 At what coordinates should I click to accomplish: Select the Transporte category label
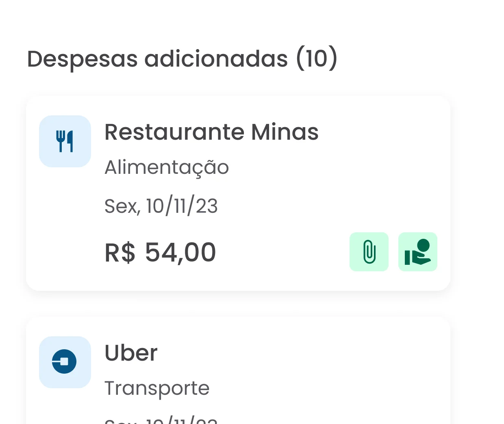[x=157, y=388]
